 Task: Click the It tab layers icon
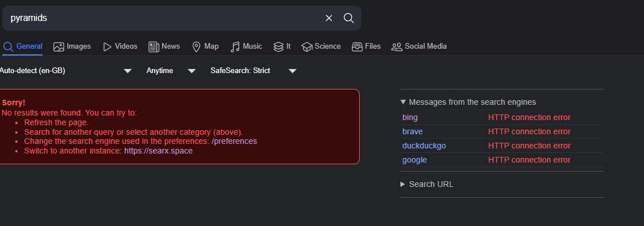(x=279, y=47)
